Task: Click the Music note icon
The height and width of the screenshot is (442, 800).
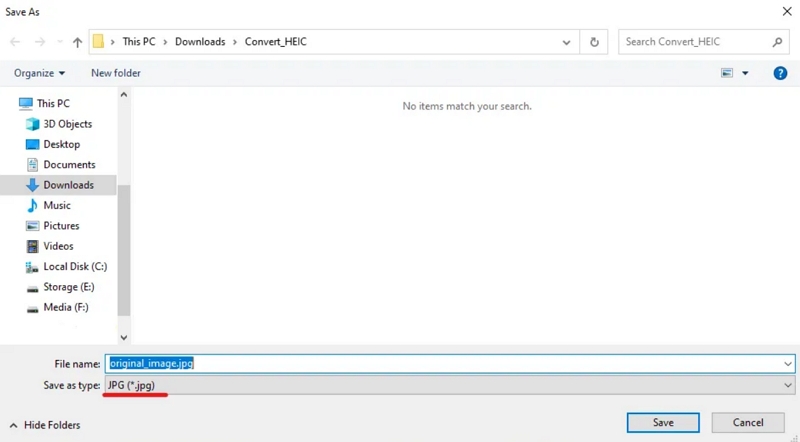Action: click(x=32, y=205)
